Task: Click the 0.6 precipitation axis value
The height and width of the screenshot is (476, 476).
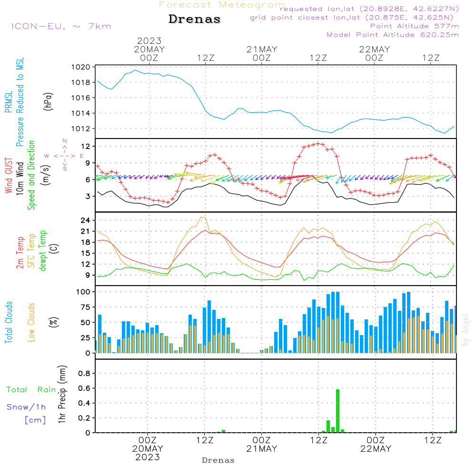Action: click(84, 388)
